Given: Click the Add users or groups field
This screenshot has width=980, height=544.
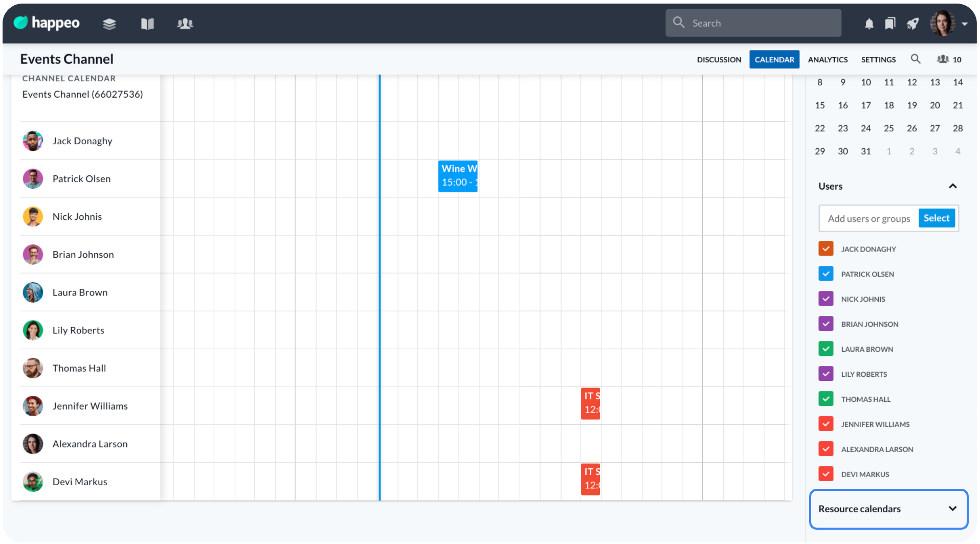Looking at the screenshot, I should click(x=868, y=219).
